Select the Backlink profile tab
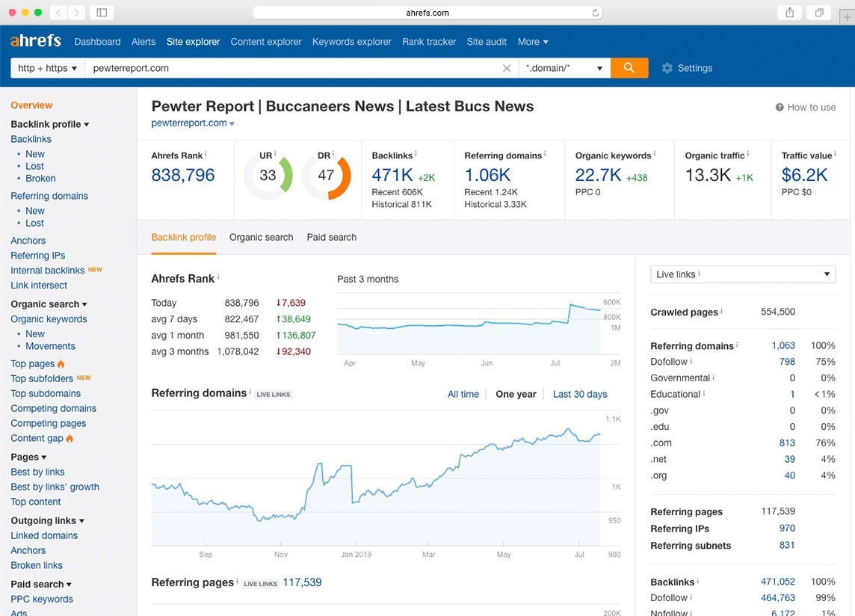This screenshot has width=855, height=616. pos(184,237)
